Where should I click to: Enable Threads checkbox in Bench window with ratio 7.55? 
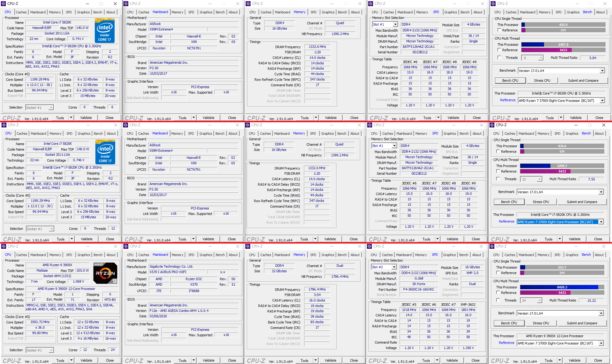(x=498, y=179)
